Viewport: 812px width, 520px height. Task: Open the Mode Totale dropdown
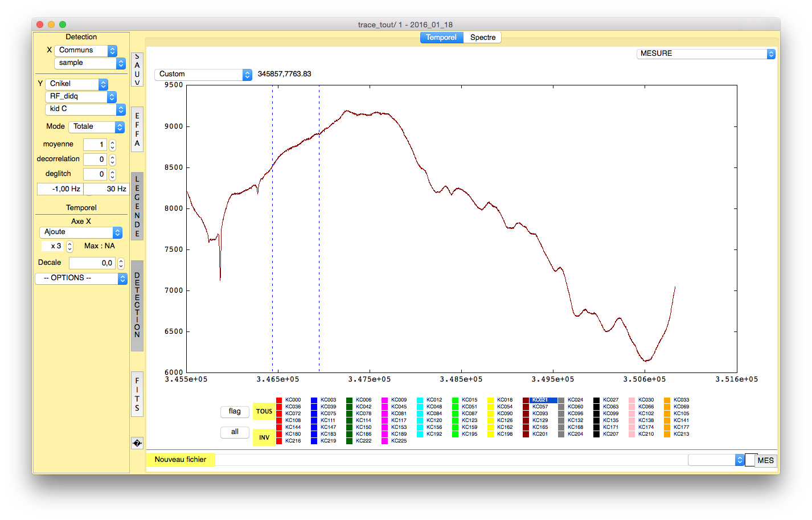96,127
